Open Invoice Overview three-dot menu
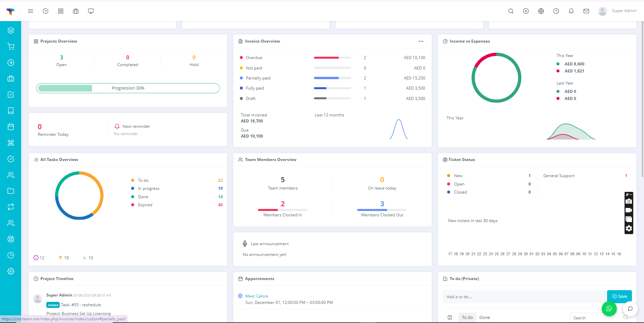The image size is (644, 323). point(421,41)
